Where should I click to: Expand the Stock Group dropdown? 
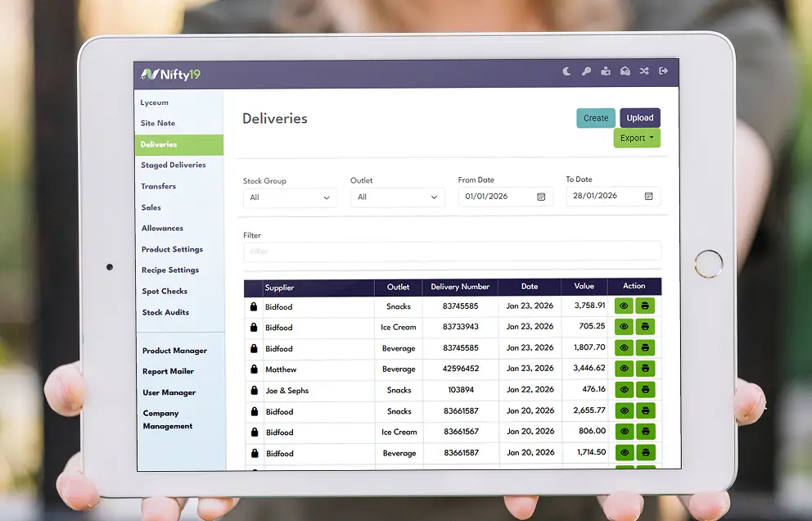pos(290,197)
